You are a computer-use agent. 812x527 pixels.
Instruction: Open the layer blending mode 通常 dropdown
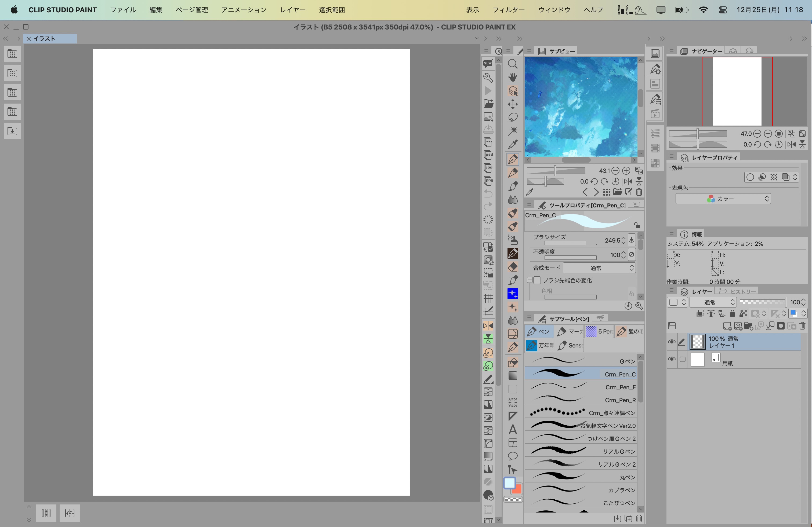(713, 302)
